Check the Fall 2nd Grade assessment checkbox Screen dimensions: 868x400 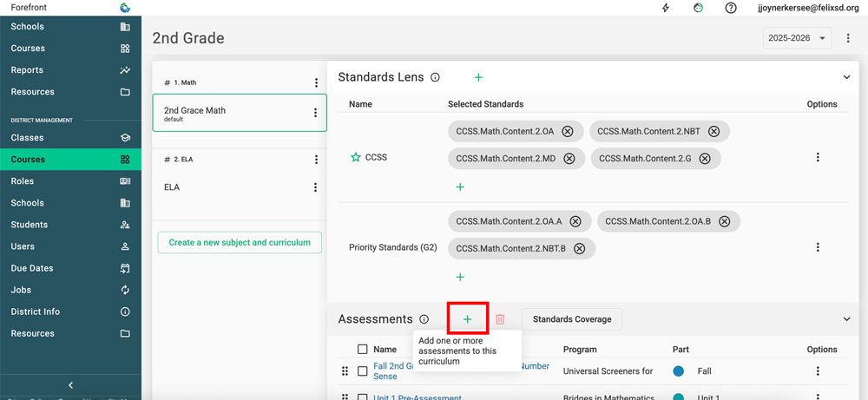click(x=363, y=371)
